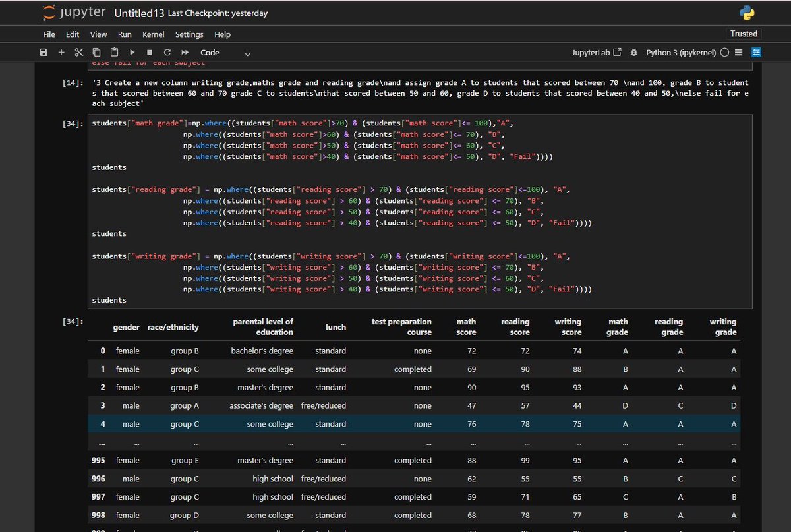Run the selected cell
This screenshot has width=791, height=532.
[132, 53]
